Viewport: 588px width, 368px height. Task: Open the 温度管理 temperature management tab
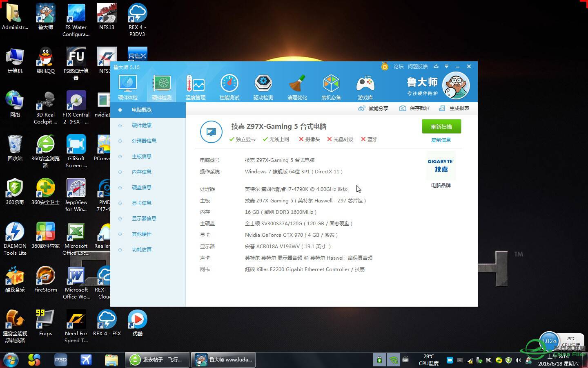[196, 88]
